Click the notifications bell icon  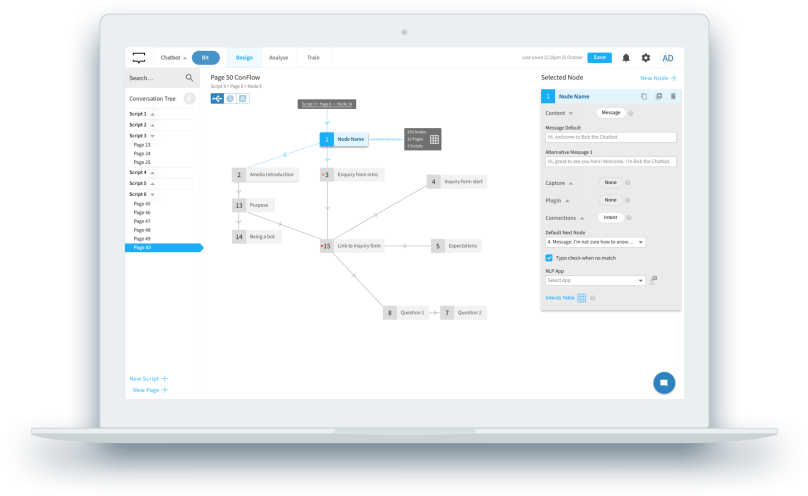coord(626,58)
